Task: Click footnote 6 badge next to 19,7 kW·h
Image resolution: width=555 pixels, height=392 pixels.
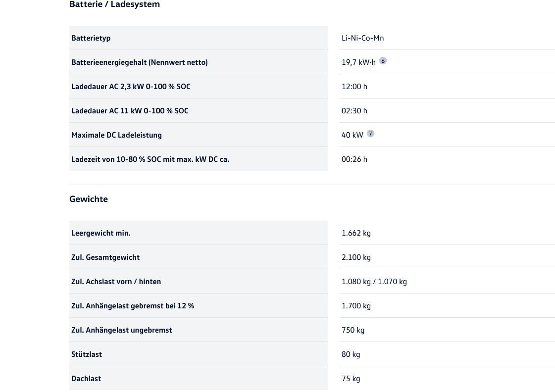Action: [x=383, y=61]
